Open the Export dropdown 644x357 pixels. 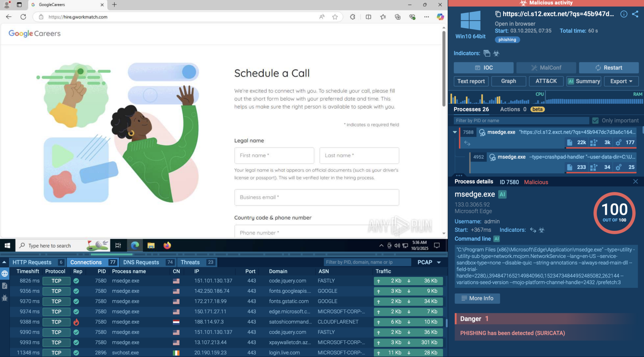pos(621,81)
